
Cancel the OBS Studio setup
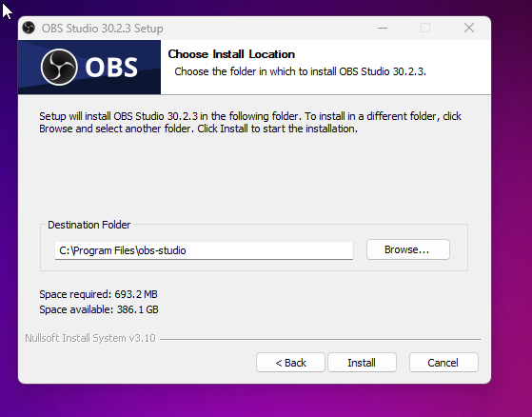click(x=443, y=363)
